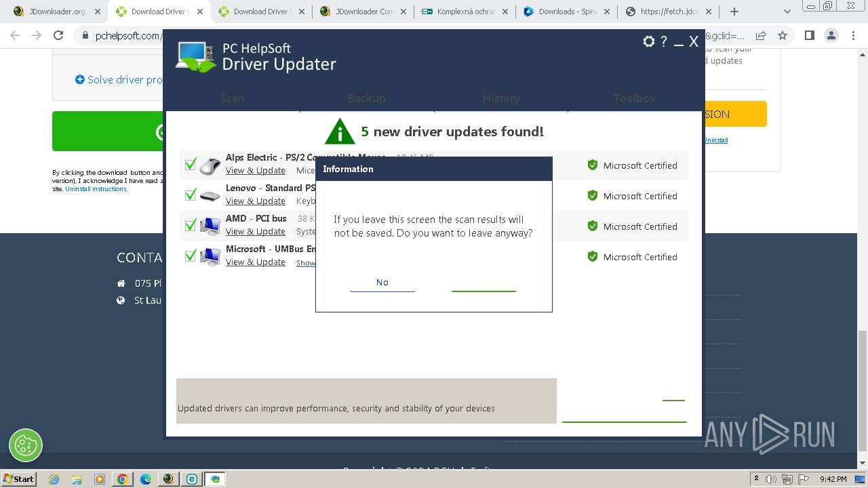Switch to the Komplexná ochrana browser tab
This screenshot has height=488, width=868.
(x=465, y=12)
